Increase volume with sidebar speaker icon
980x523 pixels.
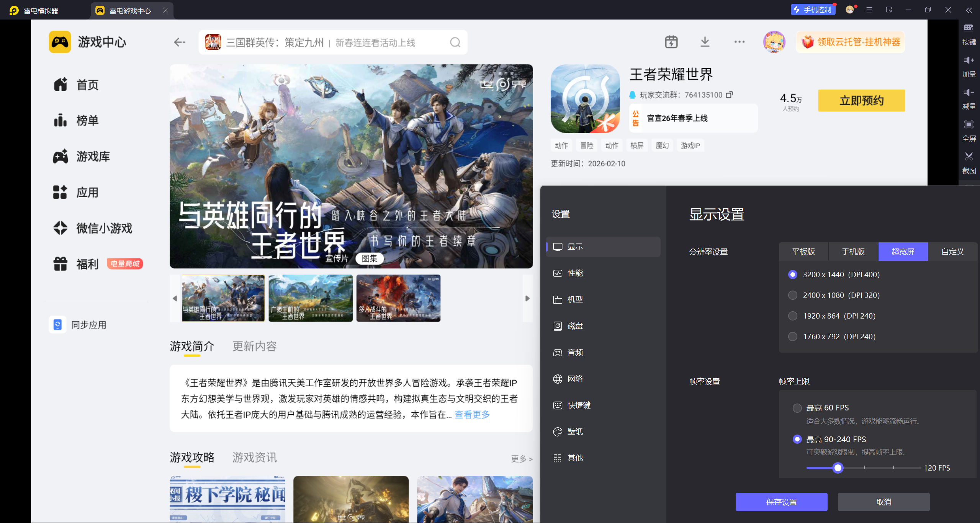[969, 60]
